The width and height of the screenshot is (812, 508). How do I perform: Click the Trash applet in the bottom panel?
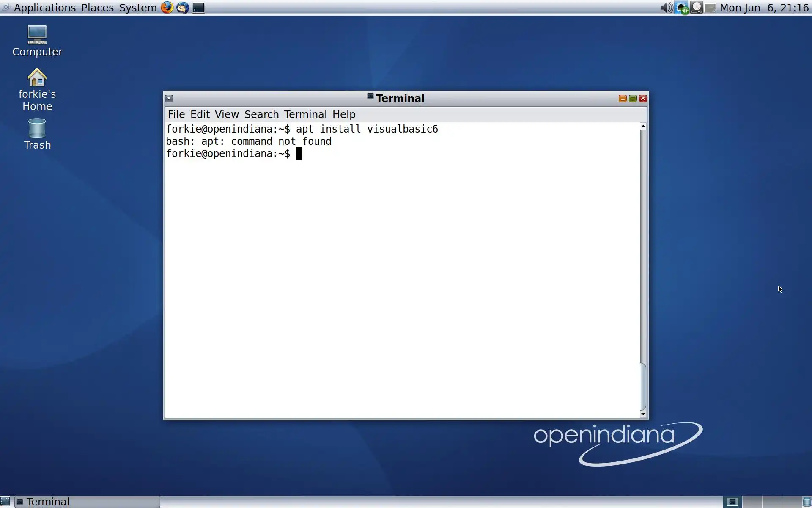[807, 502]
